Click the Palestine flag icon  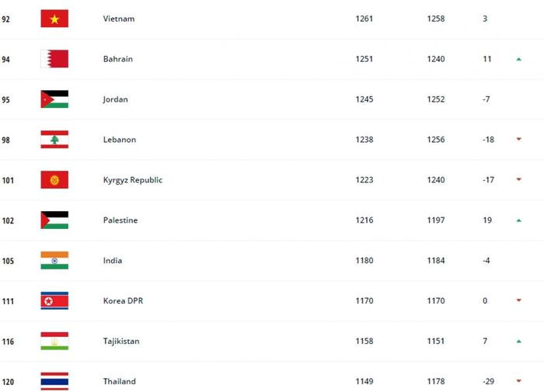54,220
